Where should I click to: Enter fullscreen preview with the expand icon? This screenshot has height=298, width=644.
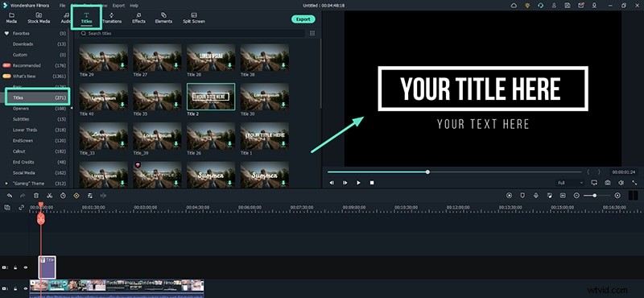(634, 183)
